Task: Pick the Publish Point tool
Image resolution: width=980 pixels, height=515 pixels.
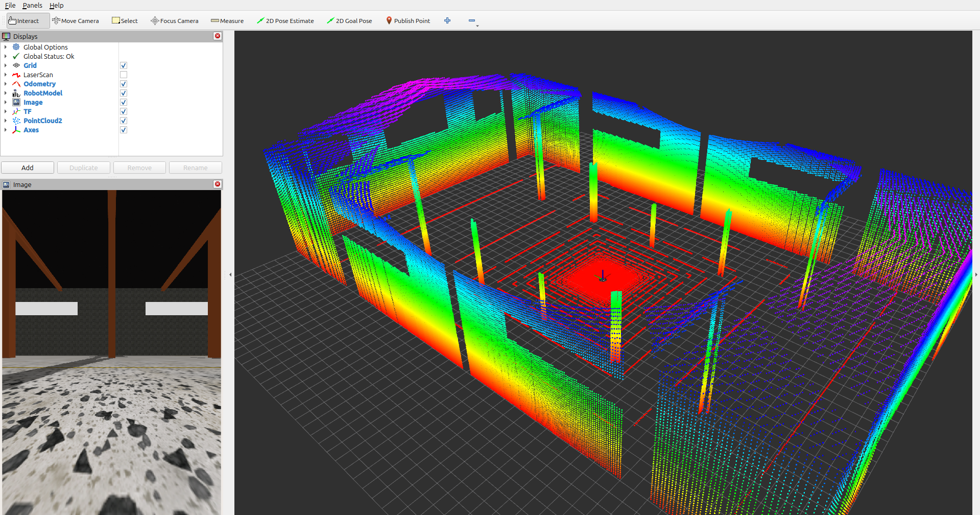Action: pos(408,20)
